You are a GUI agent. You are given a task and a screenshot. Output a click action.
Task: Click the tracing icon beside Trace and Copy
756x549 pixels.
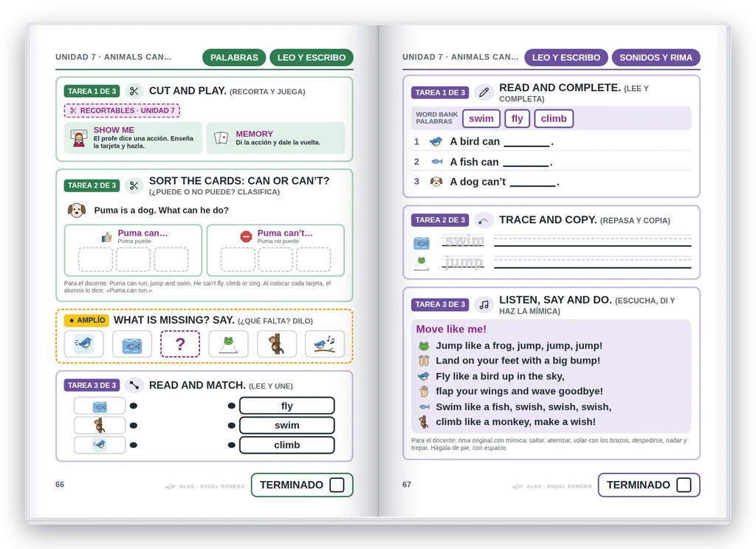484,220
